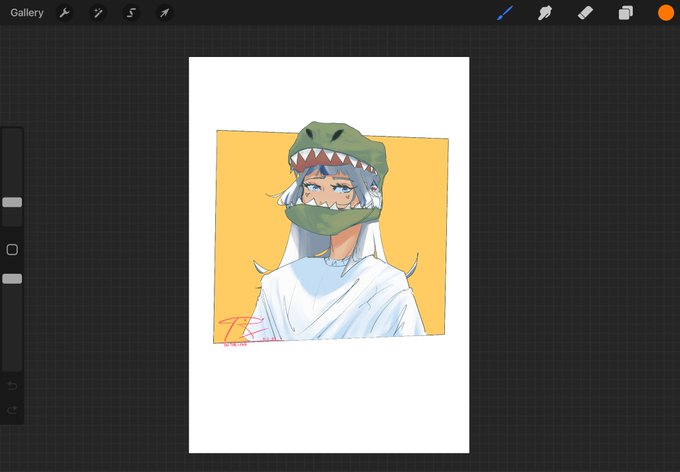Open the Actions wrench menu
Screen dimensions: 680x472
coord(65,13)
